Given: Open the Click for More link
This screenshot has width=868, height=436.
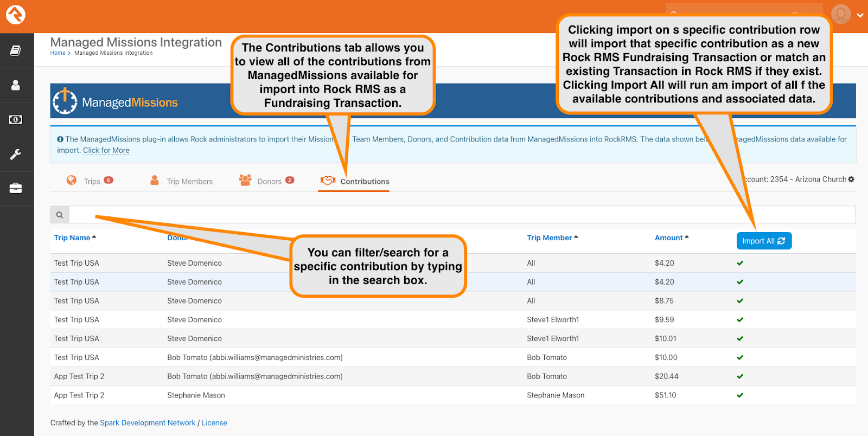Looking at the screenshot, I should (106, 150).
